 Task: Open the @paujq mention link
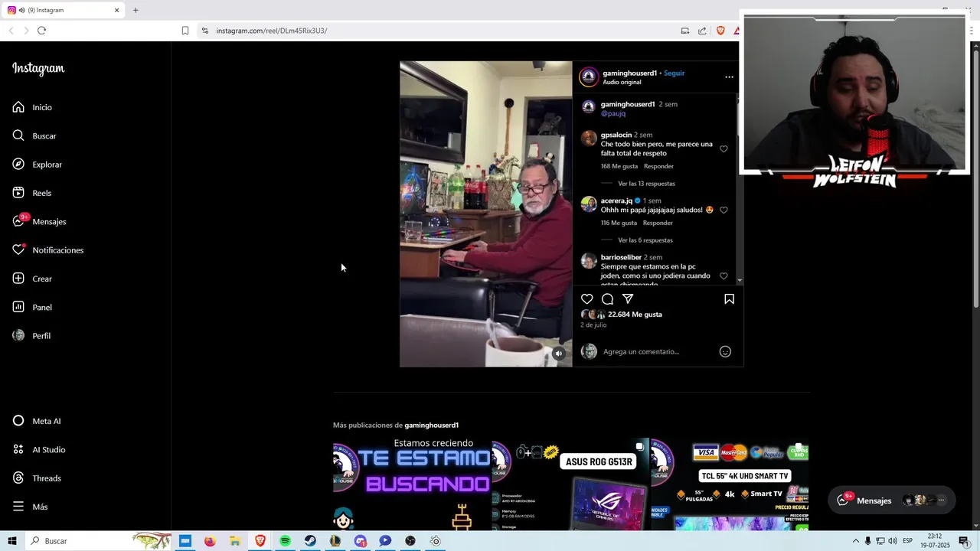click(613, 113)
